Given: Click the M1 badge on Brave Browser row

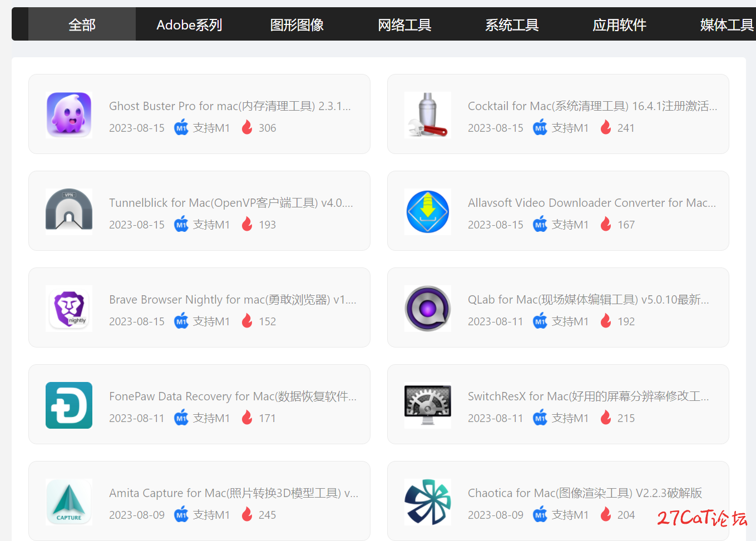Looking at the screenshot, I should (x=181, y=321).
